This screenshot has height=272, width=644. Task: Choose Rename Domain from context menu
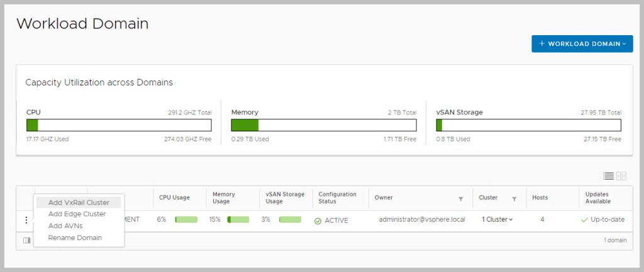(x=75, y=237)
